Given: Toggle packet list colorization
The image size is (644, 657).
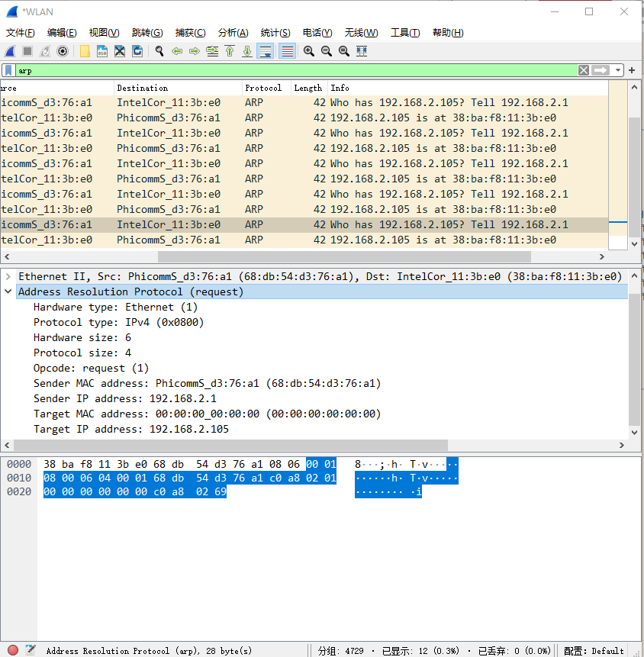Looking at the screenshot, I should pos(285,51).
